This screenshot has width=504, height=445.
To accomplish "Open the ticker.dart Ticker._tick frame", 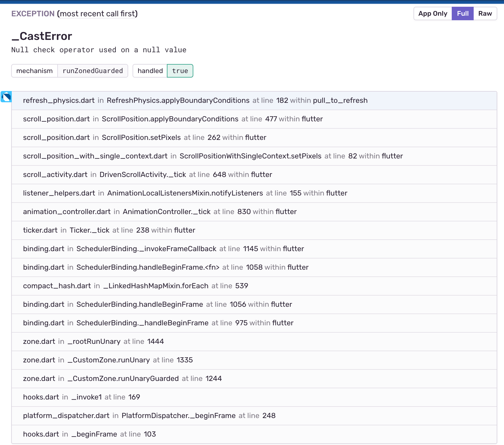I will point(254,230).
